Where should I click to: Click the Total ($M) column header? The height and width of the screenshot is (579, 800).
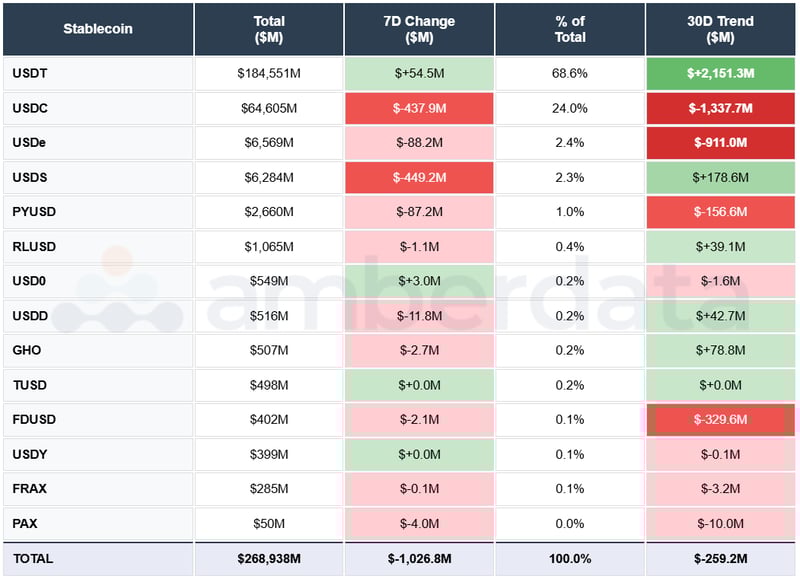(268, 29)
